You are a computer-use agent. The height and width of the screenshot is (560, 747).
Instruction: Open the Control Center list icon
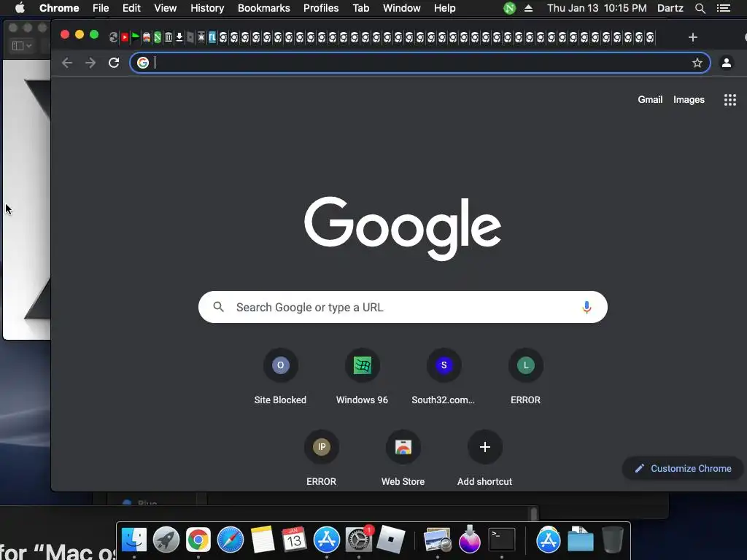point(723,8)
